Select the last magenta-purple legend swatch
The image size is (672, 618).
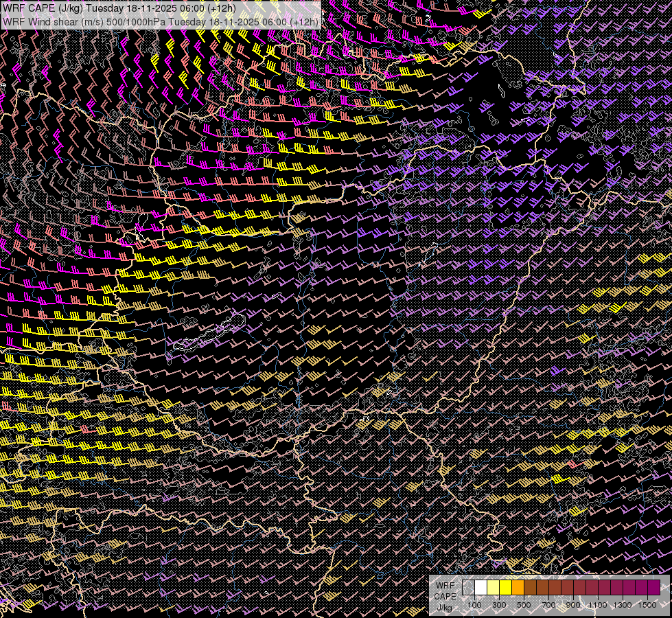[654, 588]
